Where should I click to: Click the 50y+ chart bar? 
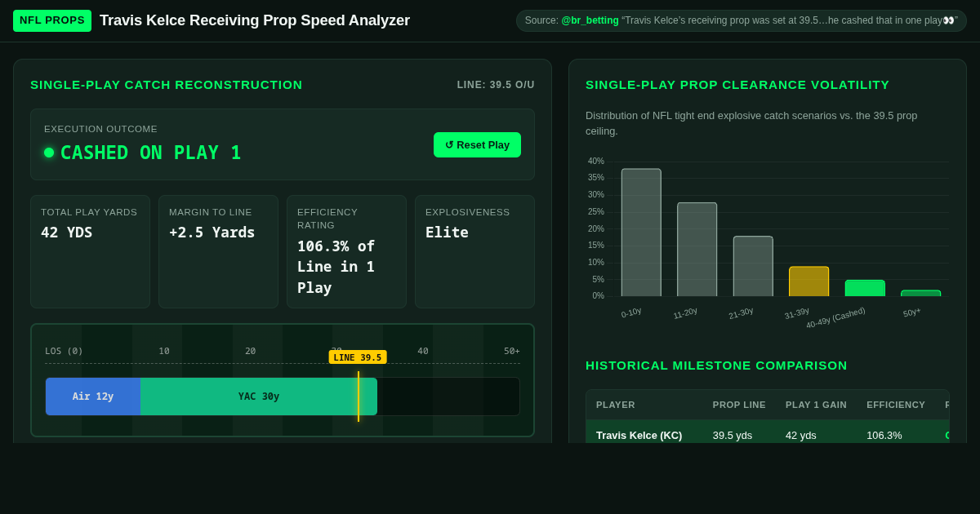click(920, 293)
